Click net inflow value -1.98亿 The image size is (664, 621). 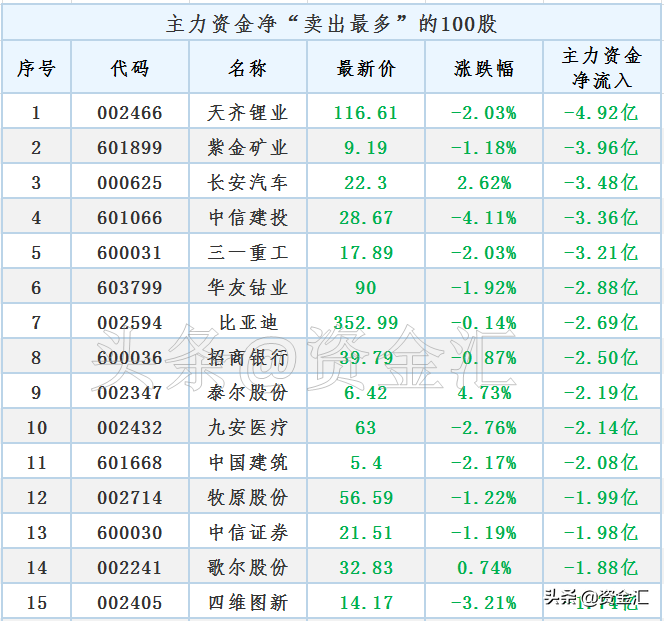point(601,533)
